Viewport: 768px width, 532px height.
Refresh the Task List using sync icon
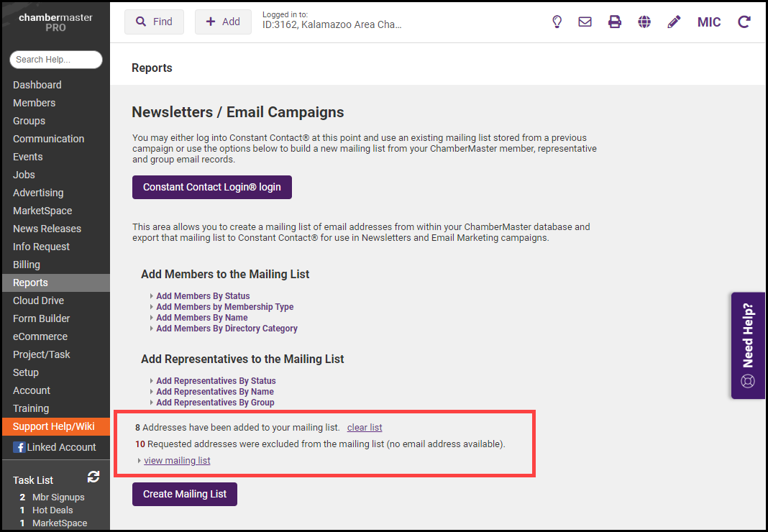[93, 477]
